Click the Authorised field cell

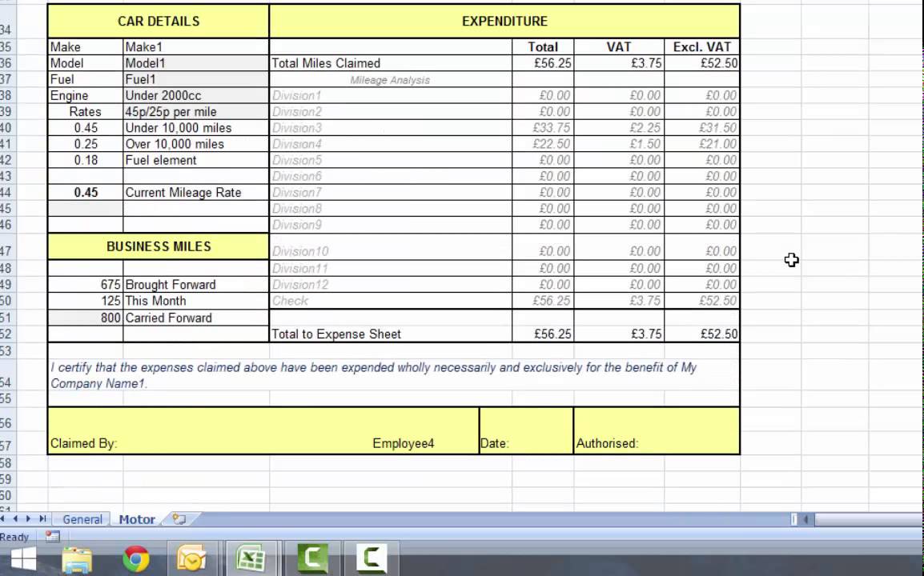pyautogui.click(x=657, y=430)
